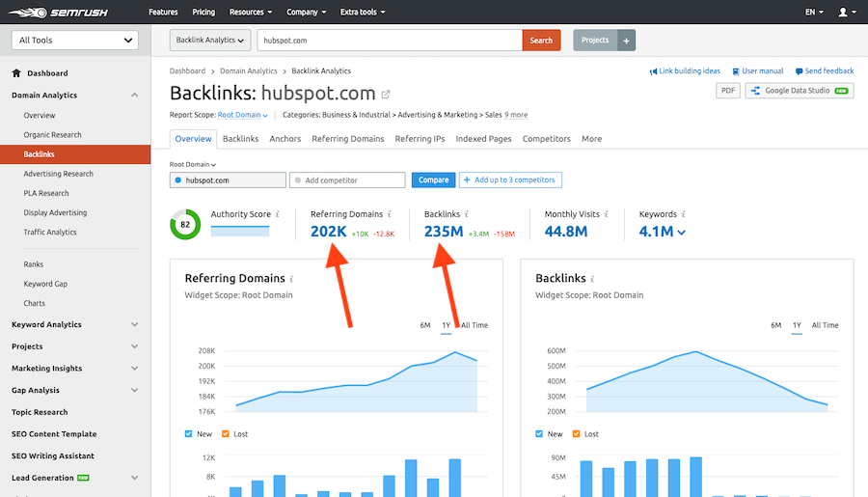Click the orange Search button

[x=541, y=41]
